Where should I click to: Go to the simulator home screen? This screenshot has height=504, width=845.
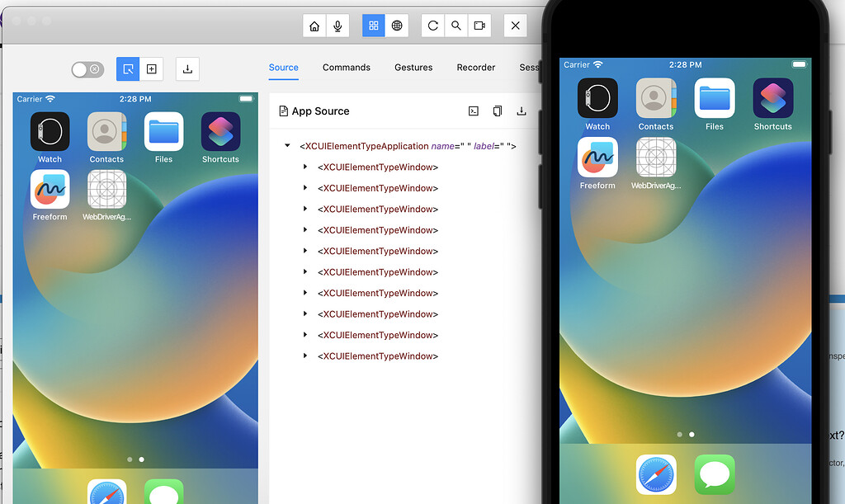click(314, 26)
